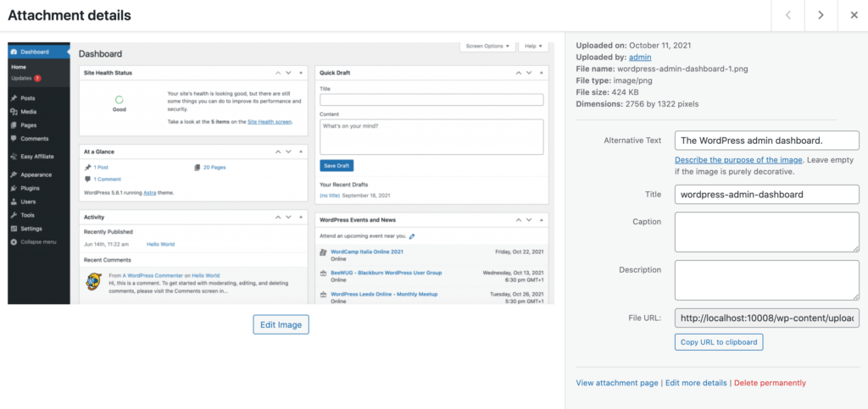Click the Dashboard gauge icon in preview sidebar
The width and height of the screenshot is (868, 409).
[14, 52]
